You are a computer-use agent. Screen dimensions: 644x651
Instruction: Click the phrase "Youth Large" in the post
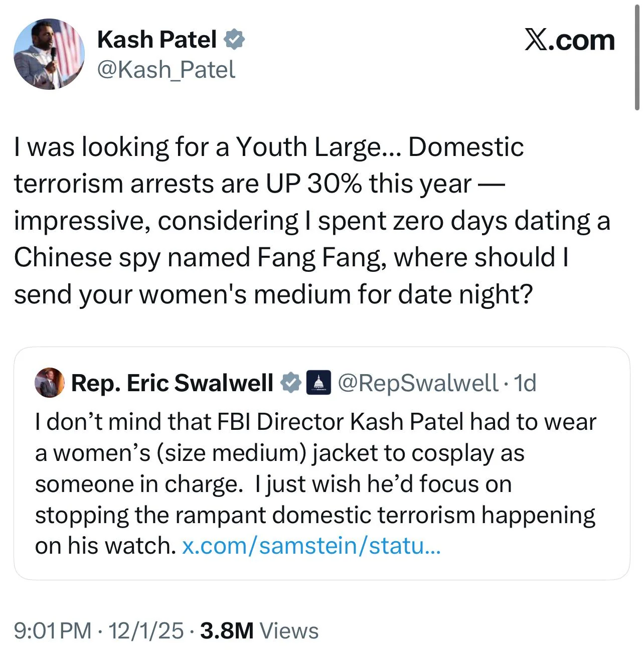pyautogui.click(x=308, y=147)
